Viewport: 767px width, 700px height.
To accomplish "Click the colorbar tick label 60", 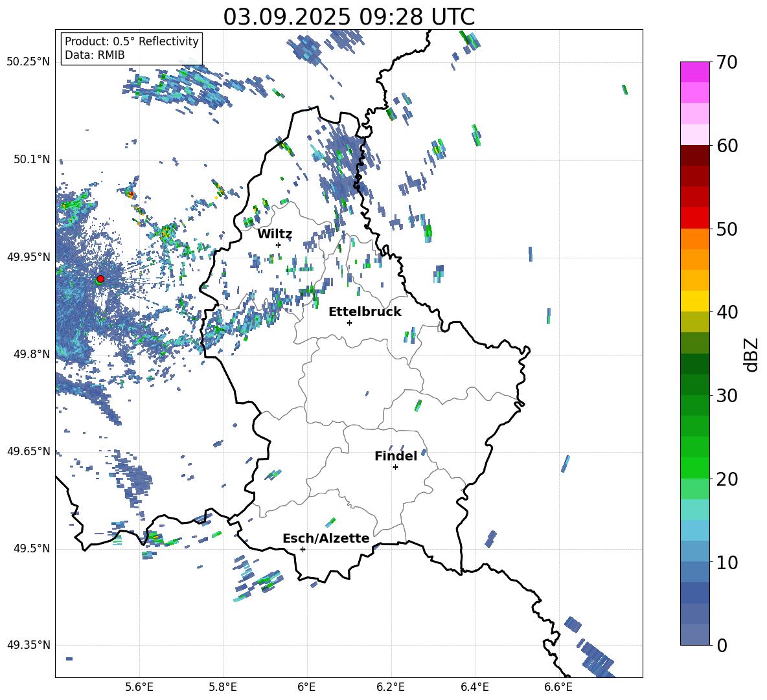I will [727, 146].
